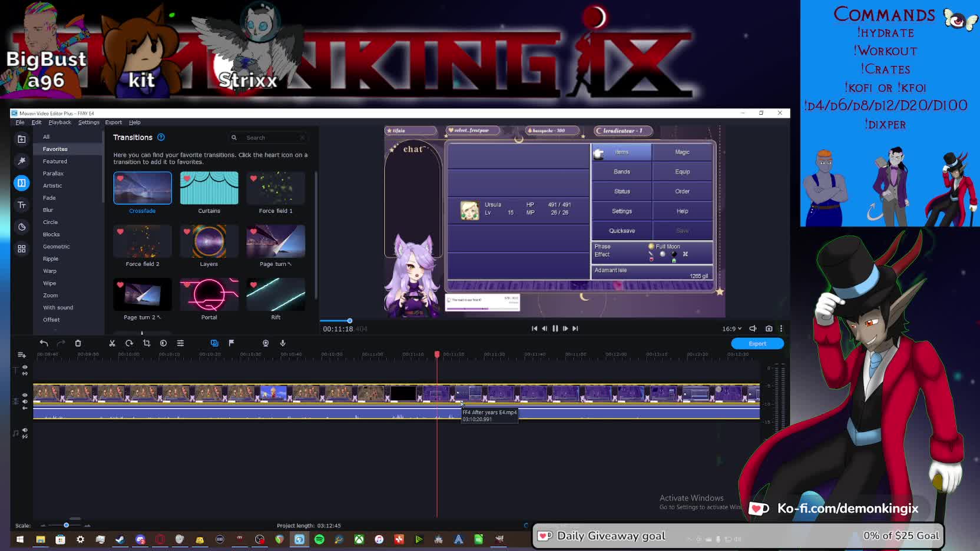980x551 pixels.
Task: Open the Titles panel icon
Action: (x=22, y=205)
